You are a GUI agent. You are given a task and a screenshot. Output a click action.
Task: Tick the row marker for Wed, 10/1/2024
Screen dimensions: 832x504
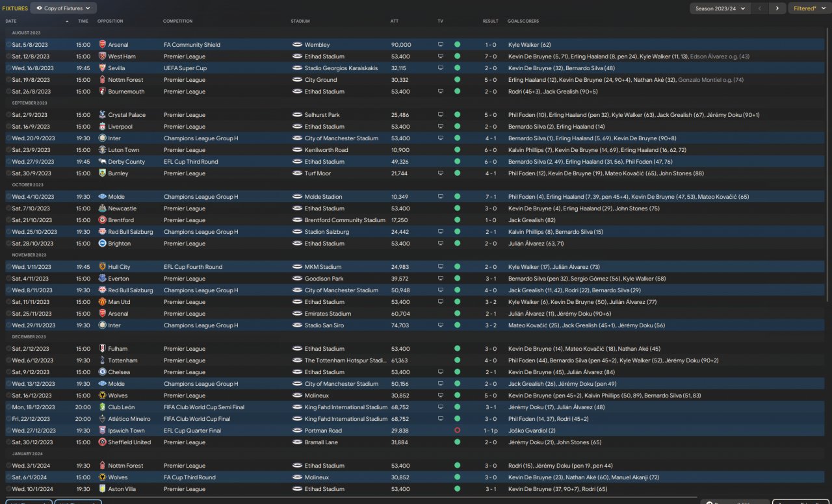[x=8, y=489]
